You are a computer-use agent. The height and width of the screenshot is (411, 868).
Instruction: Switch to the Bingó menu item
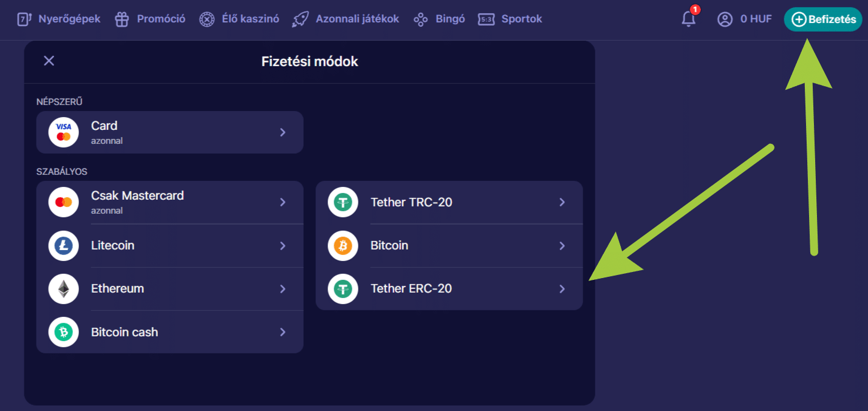449,19
